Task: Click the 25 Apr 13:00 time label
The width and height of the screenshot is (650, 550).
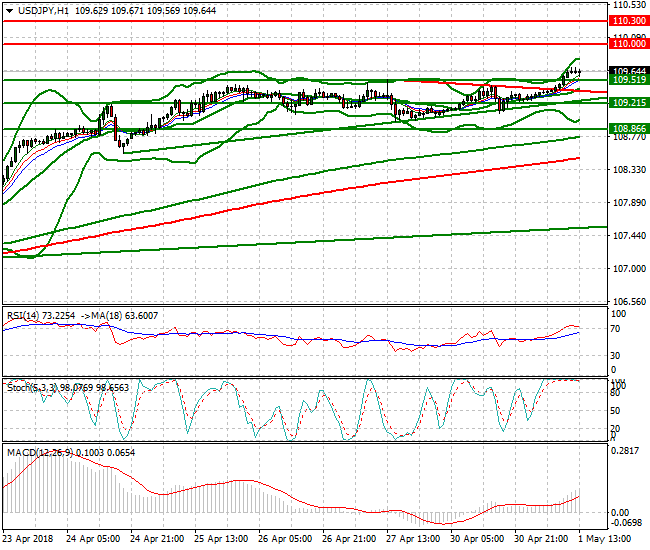Action: pyautogui.click(x=221, y=539)
